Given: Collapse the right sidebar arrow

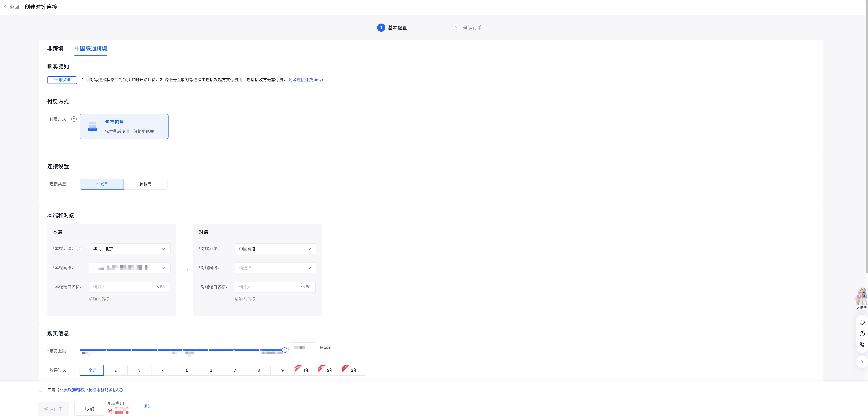Looking at the screenshot, I should pos(862,362).
